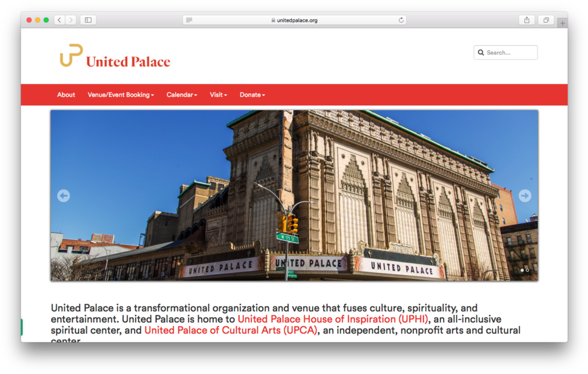Screen dimensions: 588x374
Task: Select the second carousel dot indicator
Action: [527, 270]
